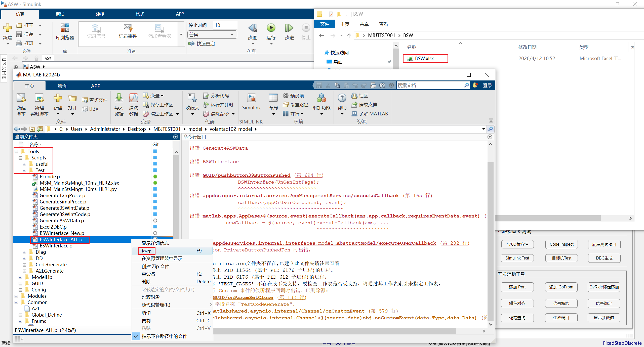
Task: Expand the Parallel (并行) dropdown in MATLAB
Action: 293,114
